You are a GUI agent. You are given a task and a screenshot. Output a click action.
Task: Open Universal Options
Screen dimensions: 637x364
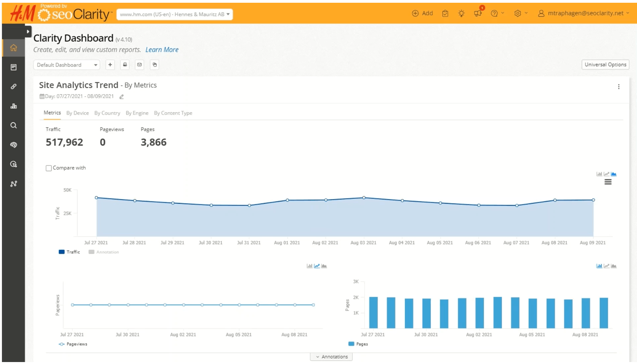(x=605, y=64)
